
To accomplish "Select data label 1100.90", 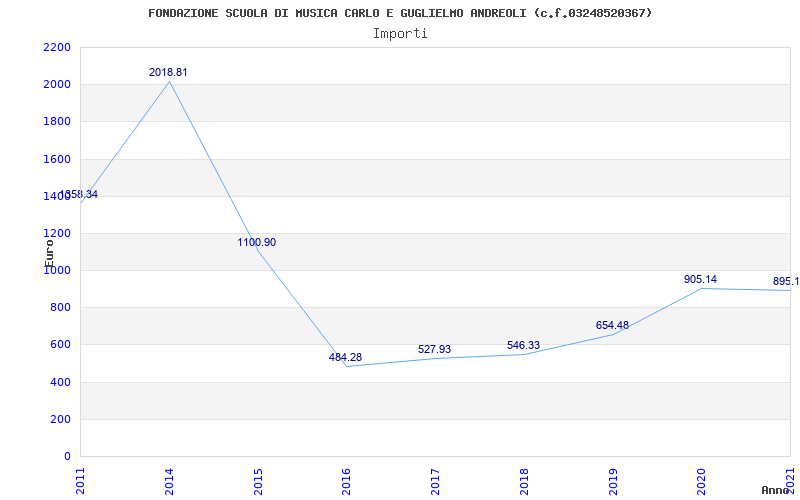I will pyautogui.click(x=257, y=242).
